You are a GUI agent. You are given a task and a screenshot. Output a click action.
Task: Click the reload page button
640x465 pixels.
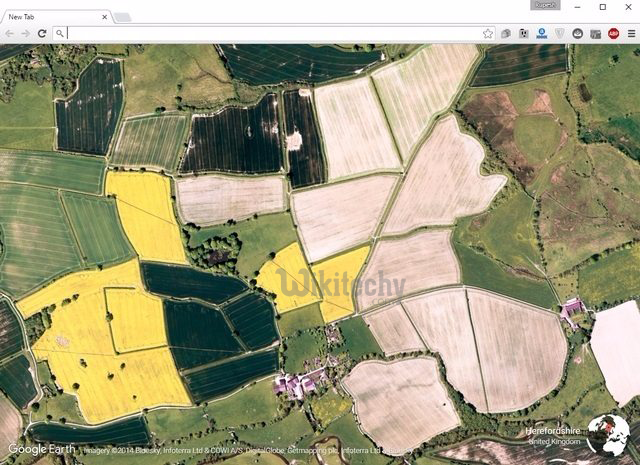pyautogui.click(x=42, y=33)
